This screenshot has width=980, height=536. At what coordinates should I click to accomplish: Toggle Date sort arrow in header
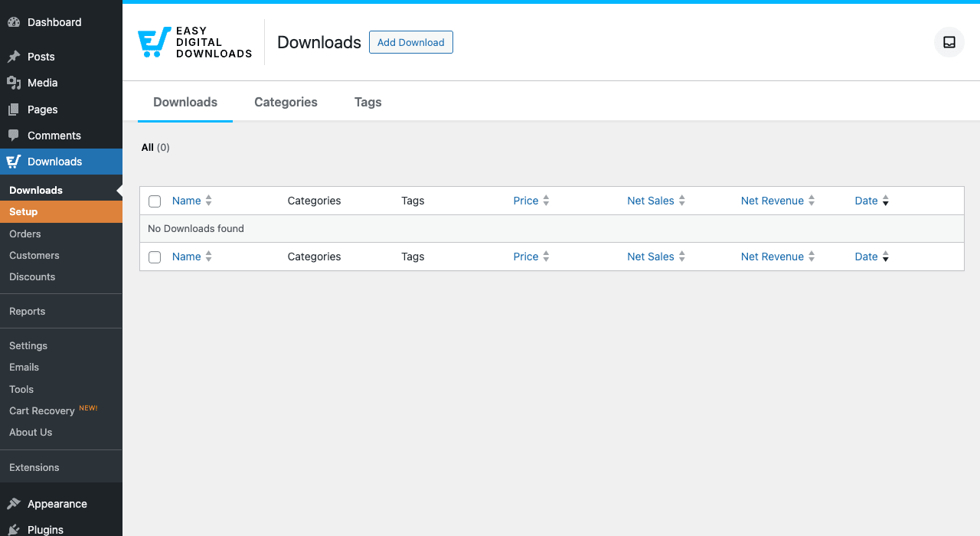tap(886, 201)
